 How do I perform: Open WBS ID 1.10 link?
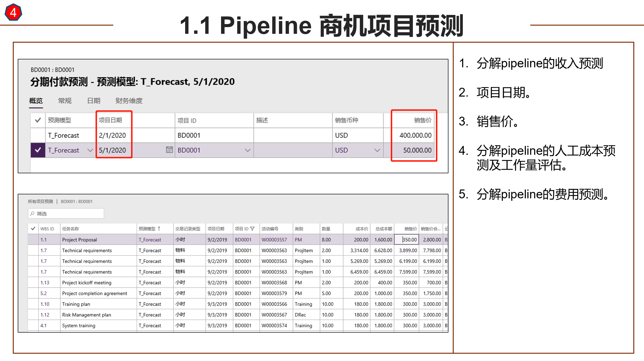pyautogui.click(x=45, y=304)
